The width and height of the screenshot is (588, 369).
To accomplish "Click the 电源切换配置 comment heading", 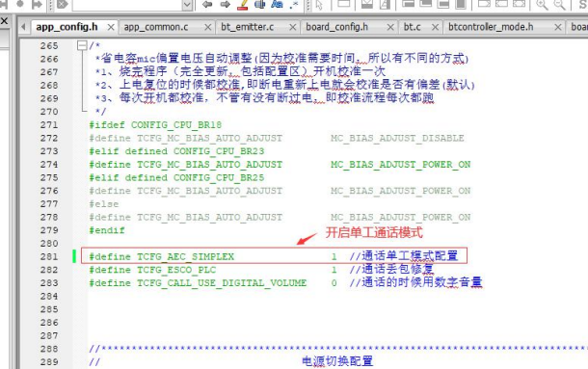I will pyautogui.click(x=337, y=361).
